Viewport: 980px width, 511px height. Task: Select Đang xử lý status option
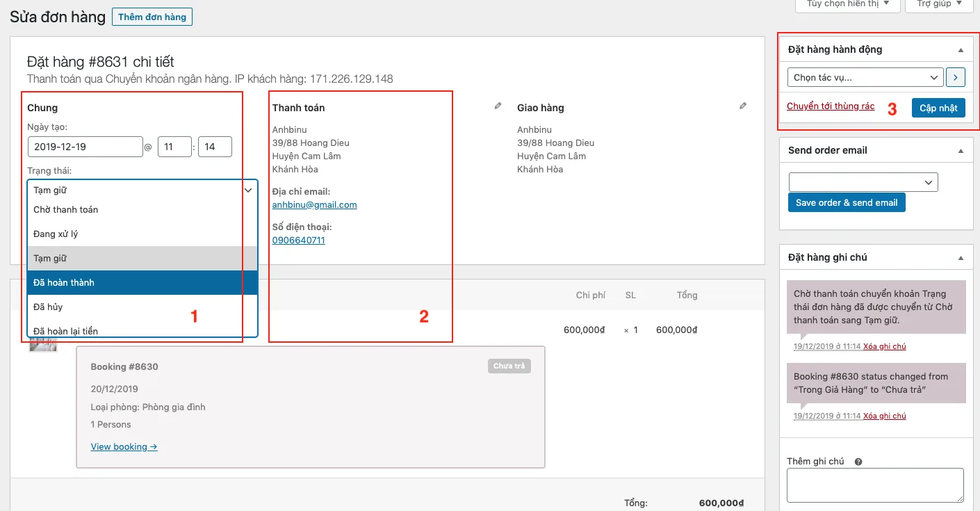(x=142, y=234)
